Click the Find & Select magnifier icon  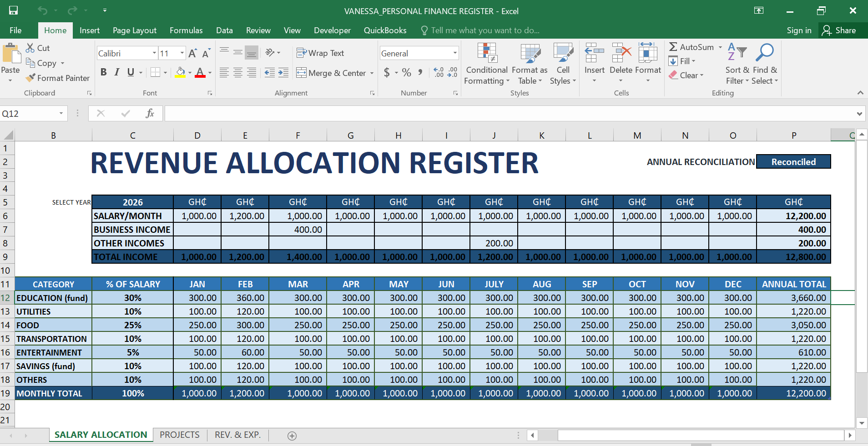(x=765, y=53)
